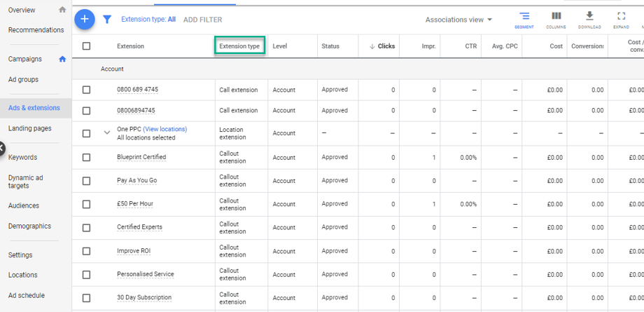The image size is (644, 312).
Task: Open the £50 Per Hour extension
Action: (x=135, y=204)
